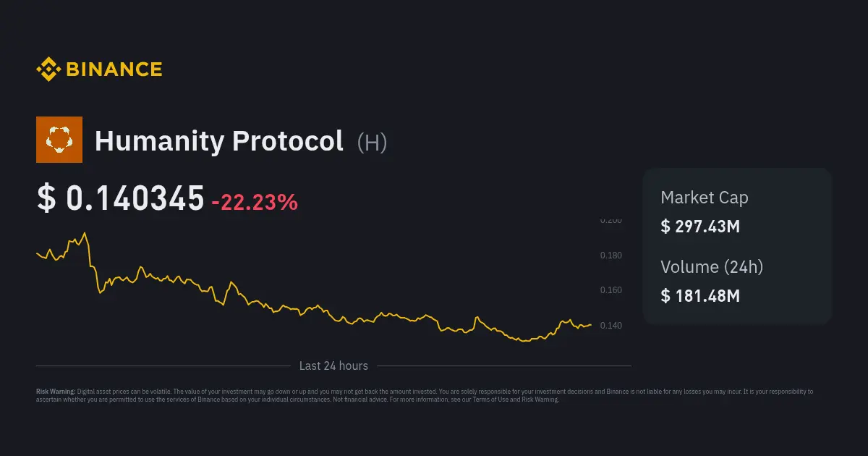Click the right end of the price line
868x456 pixels.
(x=591, y=325)
